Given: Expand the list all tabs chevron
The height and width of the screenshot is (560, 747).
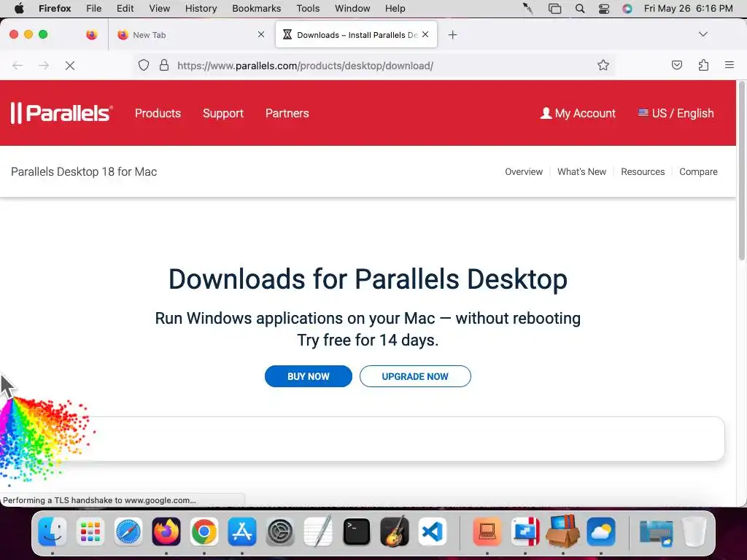Looking at the screenshot, I should [x=703, y=34].
